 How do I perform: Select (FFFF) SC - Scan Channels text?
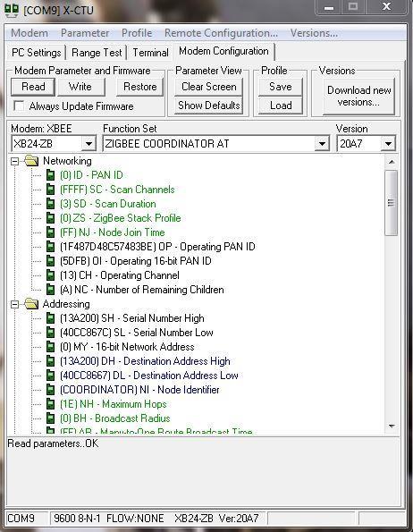[x=117, y=190]
